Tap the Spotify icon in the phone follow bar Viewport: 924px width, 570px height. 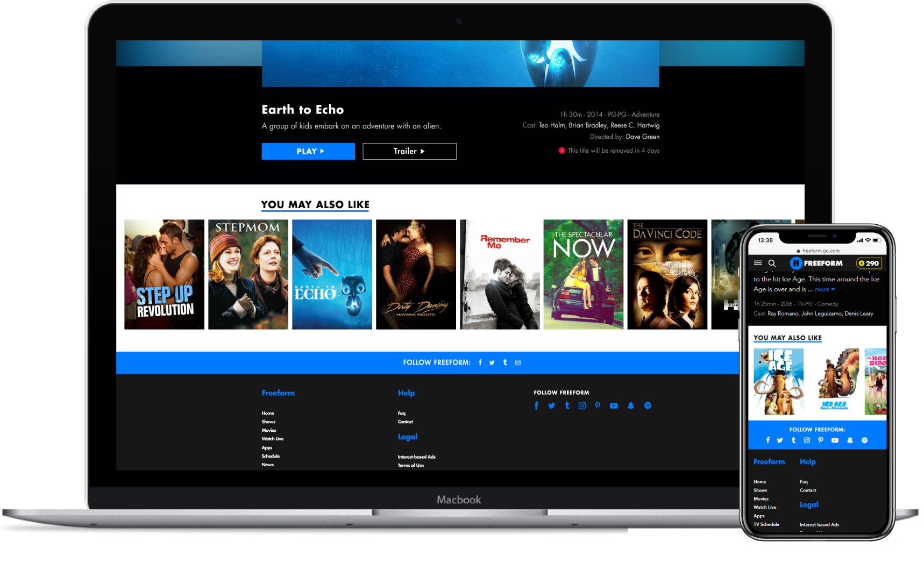[x=864, y=440]
